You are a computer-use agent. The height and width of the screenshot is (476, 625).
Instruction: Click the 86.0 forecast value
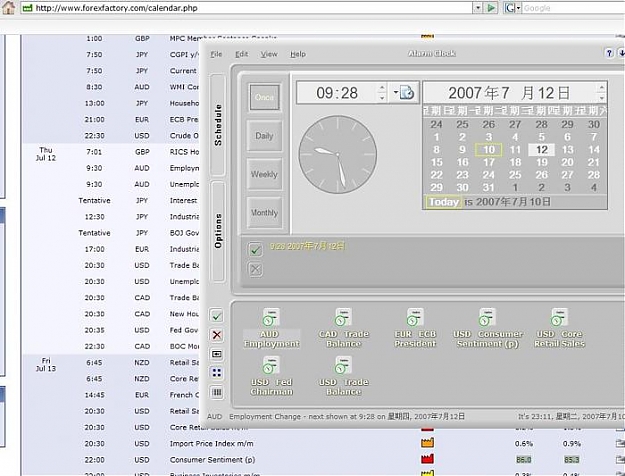pyautogui.click(x=524, y=460)
